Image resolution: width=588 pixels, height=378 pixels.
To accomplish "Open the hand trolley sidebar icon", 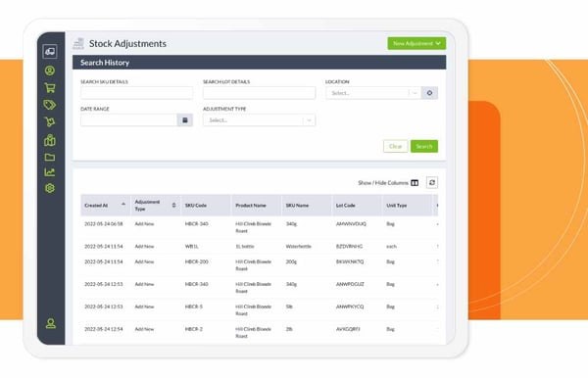I will [x=50, y=122].
